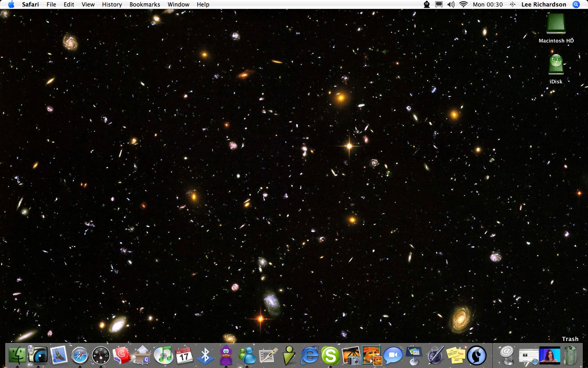Click the Mon 00:30 clock
The height and width of the screenshot is (368, 588).
488,4
